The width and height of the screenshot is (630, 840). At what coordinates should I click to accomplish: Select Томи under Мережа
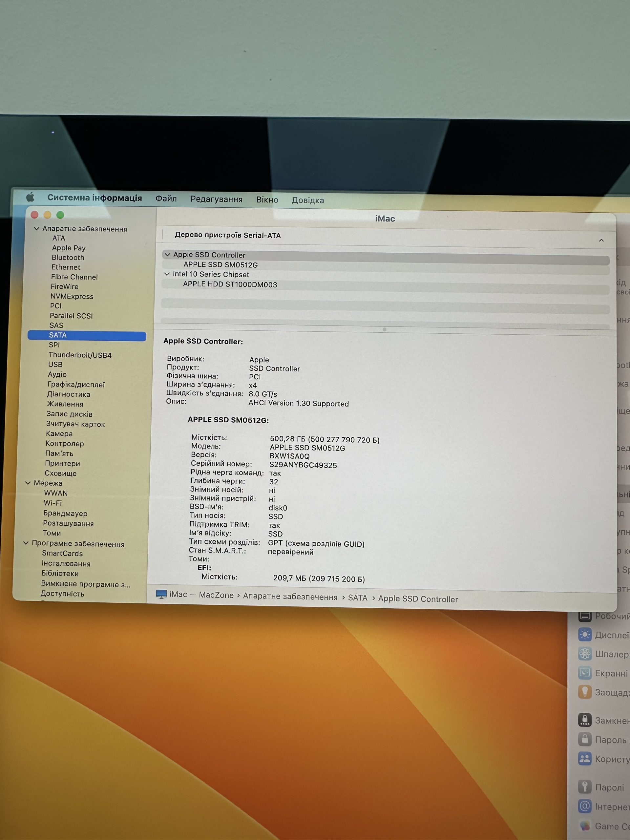coord(52,533)
